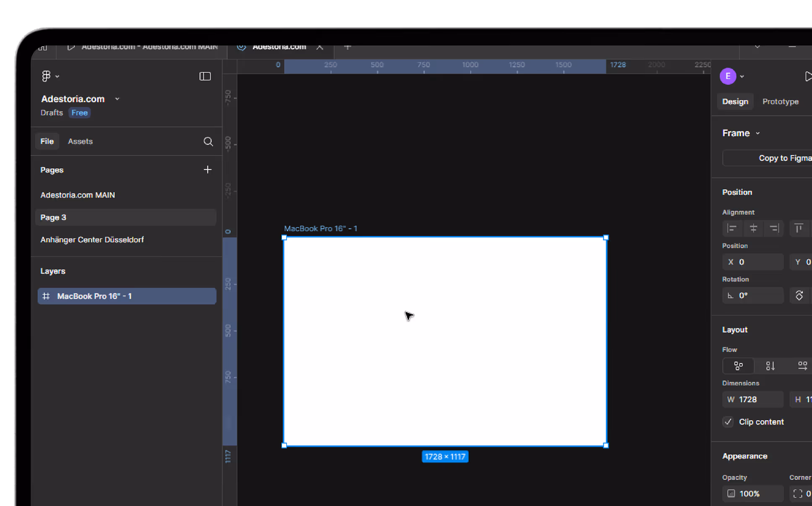Switch to the Assets tab
Viewport: 812px width, 506px height.
pyautogui.click(x=80, y=141)
